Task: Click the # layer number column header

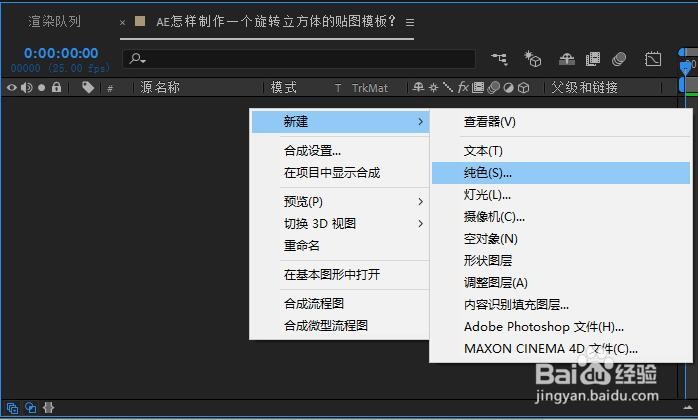Action: tap(110, 88)
